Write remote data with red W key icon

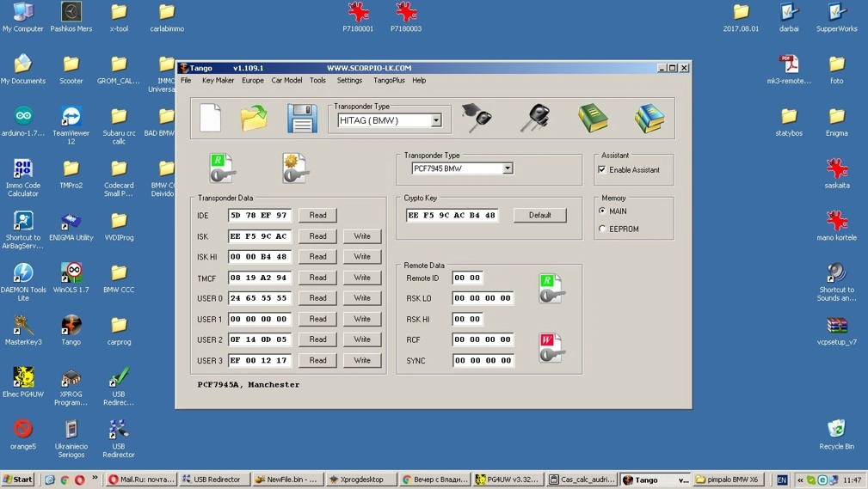551,347
